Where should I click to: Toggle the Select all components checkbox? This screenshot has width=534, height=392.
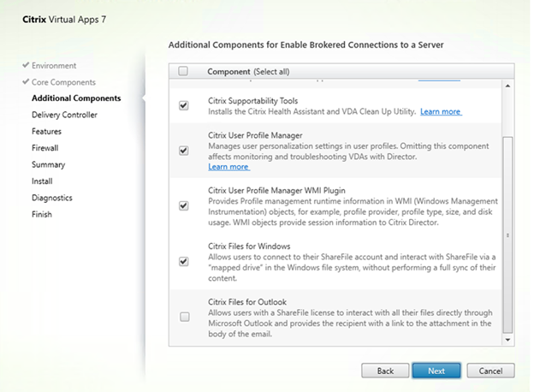[183, 71]
